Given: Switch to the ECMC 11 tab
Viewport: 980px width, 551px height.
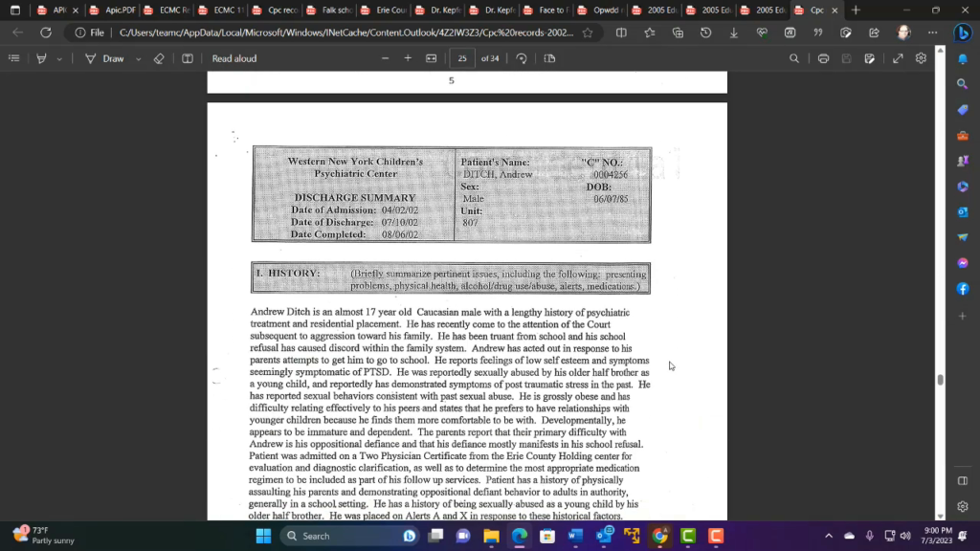Looking at the screenshot, I should coord(221,10).
